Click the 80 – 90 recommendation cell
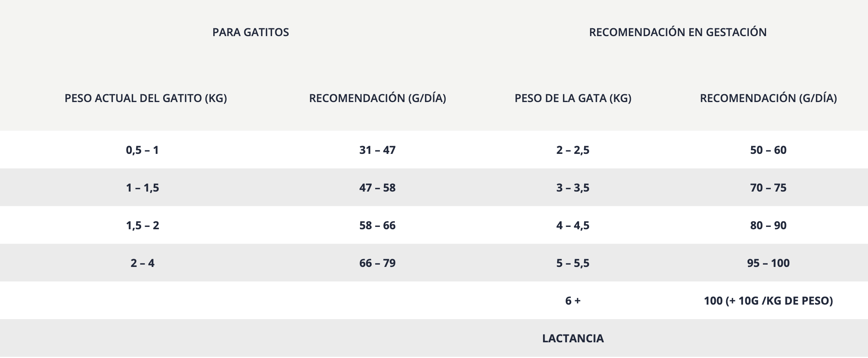Viewport: 868px width, 358px height. point(768,225)
